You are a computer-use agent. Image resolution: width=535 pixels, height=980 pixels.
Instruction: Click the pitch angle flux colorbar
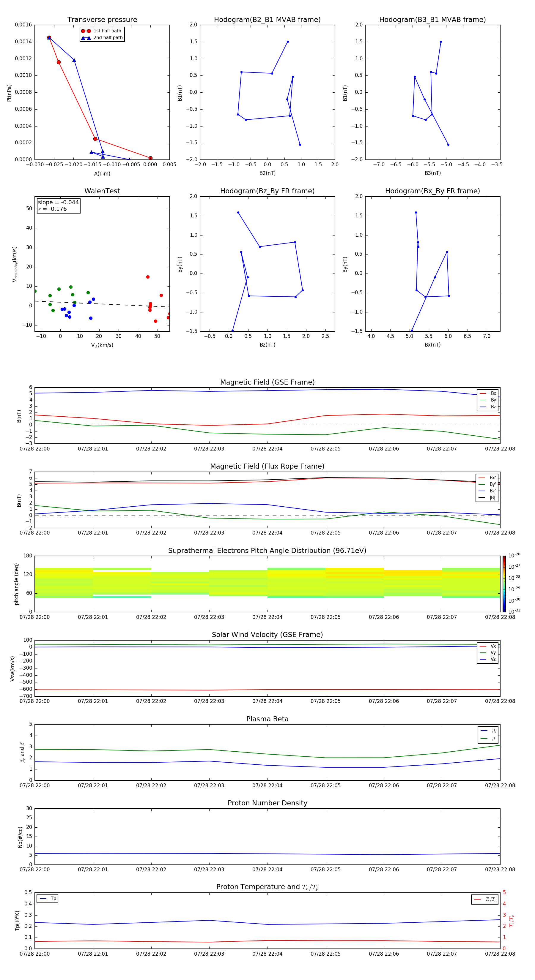tap(504, 584)
